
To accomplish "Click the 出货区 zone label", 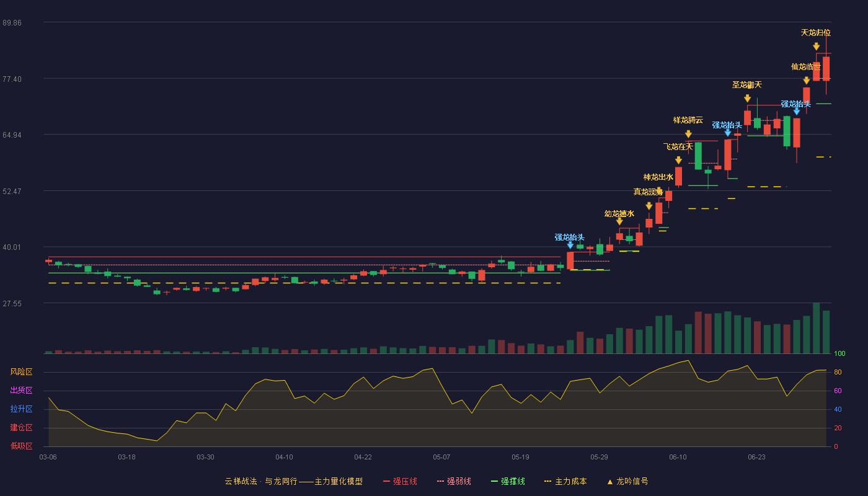I will tap(21, 391).
